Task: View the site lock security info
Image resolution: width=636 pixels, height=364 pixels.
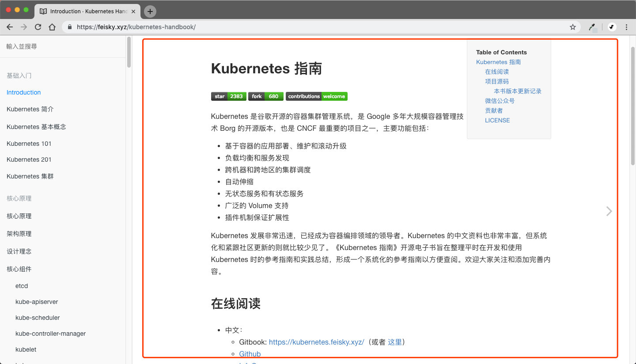Action: pos(70,27)
